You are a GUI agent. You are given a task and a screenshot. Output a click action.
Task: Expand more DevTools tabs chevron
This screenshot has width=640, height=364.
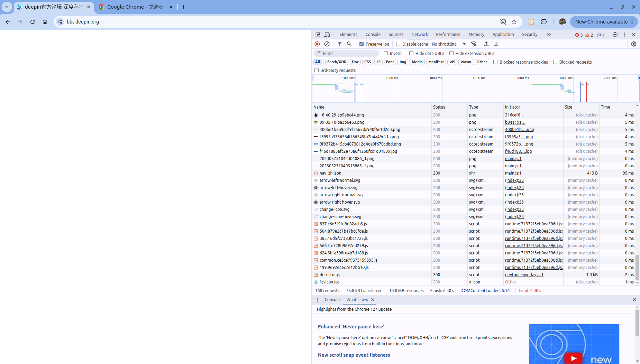tap(549, 35)
